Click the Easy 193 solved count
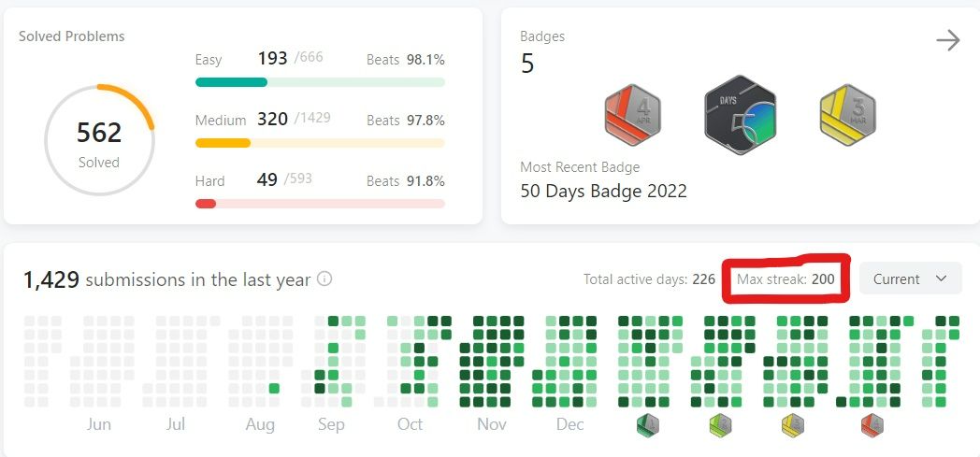 pos(272,59)
